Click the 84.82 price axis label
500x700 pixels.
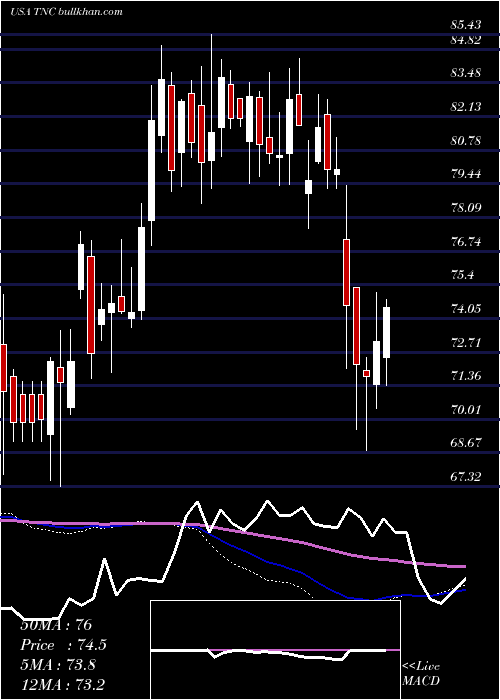pyautogui.click(x=466, y=40)
